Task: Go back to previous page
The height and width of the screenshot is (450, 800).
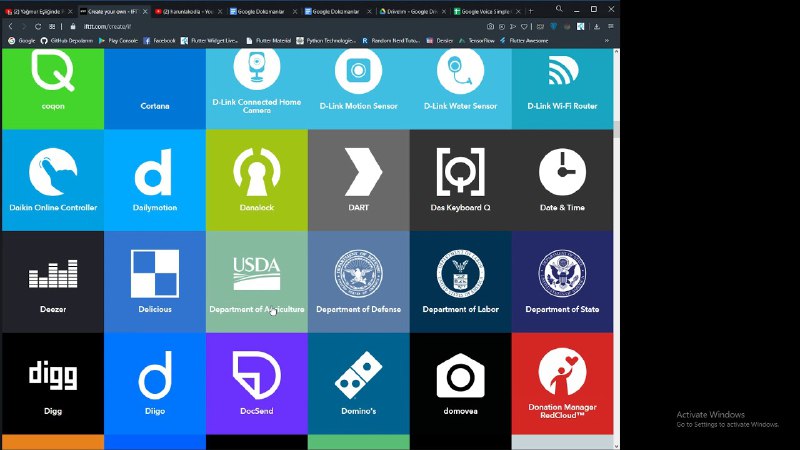Action: (10, 27)
